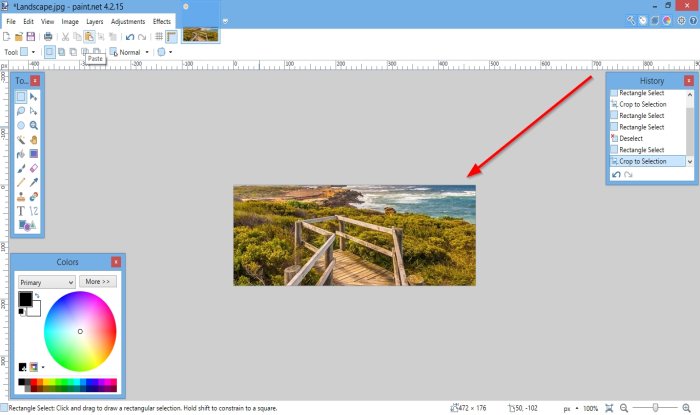Viewport: 700px width, 415px height.
Task: Redo action in top toolbar
Action: 142,37
